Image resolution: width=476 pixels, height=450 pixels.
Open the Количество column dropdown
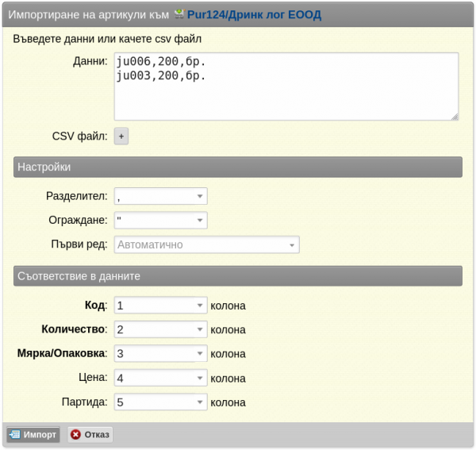160,329
